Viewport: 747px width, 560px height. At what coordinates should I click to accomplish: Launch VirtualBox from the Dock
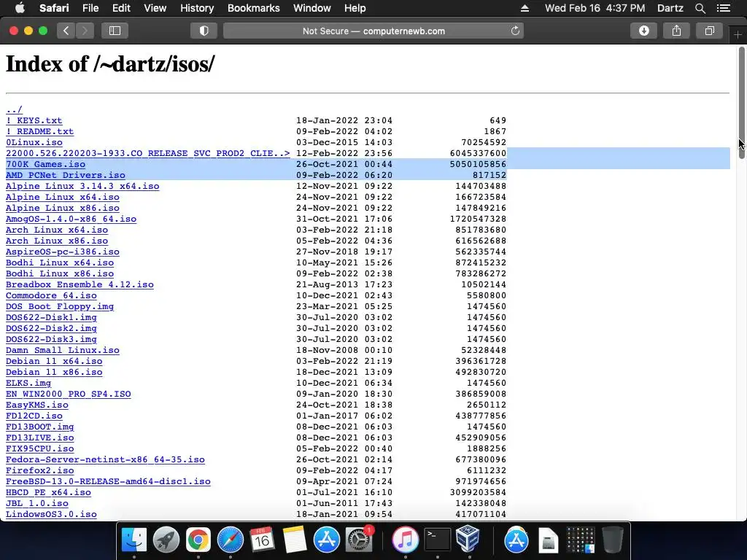469,539
